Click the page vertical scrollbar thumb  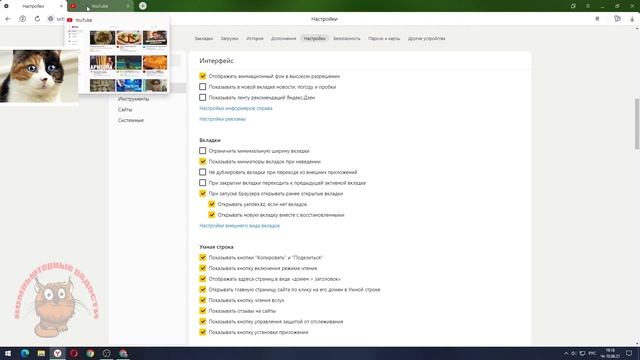click(636, 124)
